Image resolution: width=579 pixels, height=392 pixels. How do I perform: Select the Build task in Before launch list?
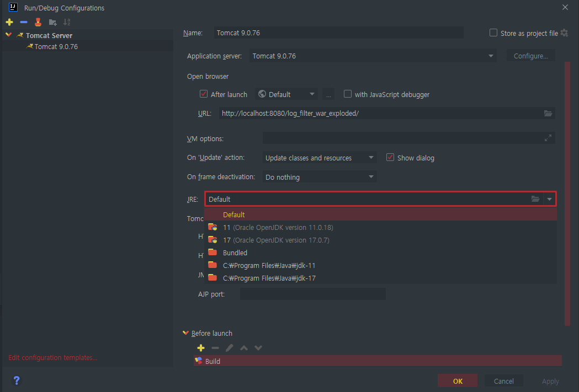click(378, 361)
